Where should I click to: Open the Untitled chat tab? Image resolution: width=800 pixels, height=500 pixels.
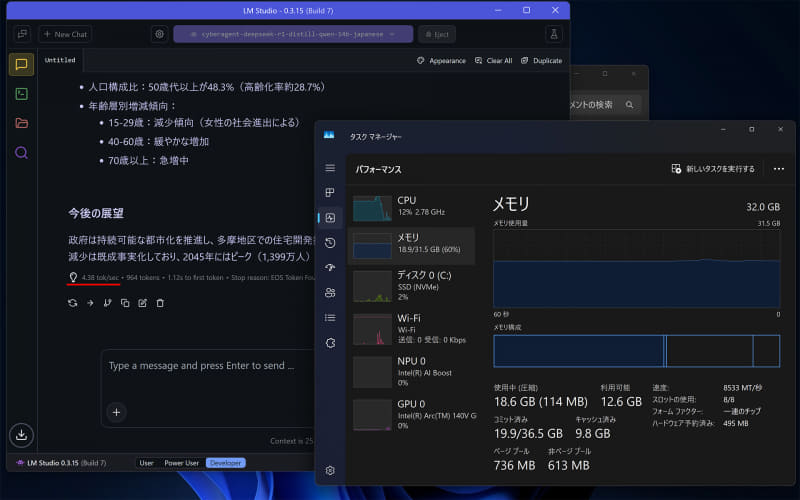60,60
